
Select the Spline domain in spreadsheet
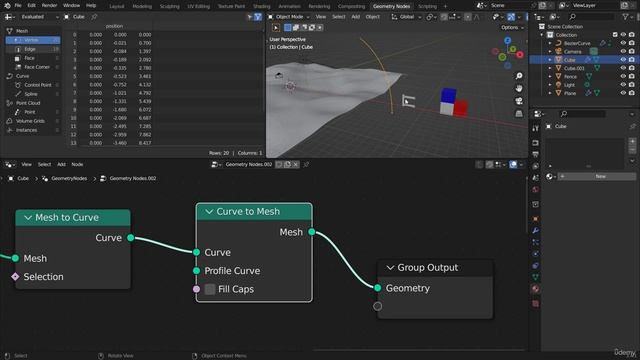tap(33, 94)
